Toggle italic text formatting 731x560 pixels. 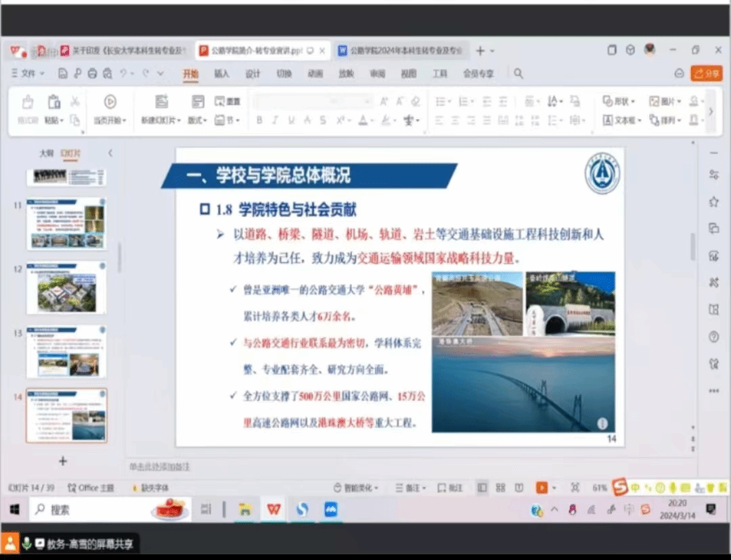click(275, 120)
